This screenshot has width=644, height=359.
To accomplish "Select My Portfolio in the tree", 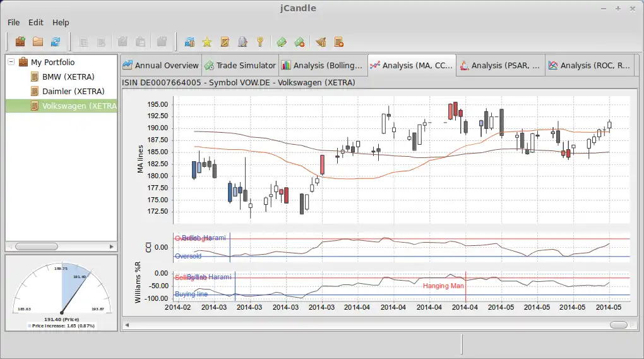I will (x=52, y=62).
